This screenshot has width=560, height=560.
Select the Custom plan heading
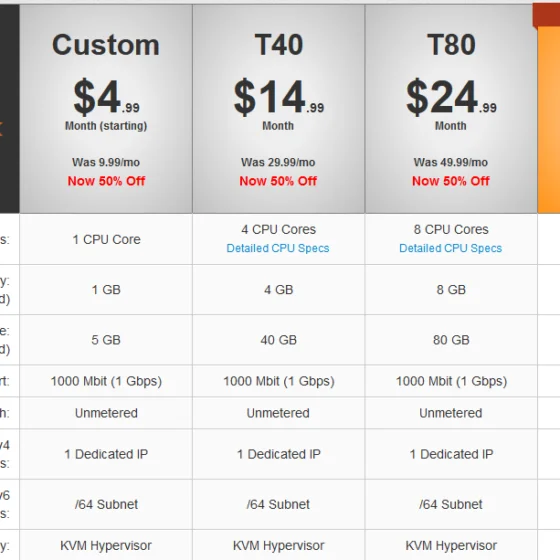[106, 45]
